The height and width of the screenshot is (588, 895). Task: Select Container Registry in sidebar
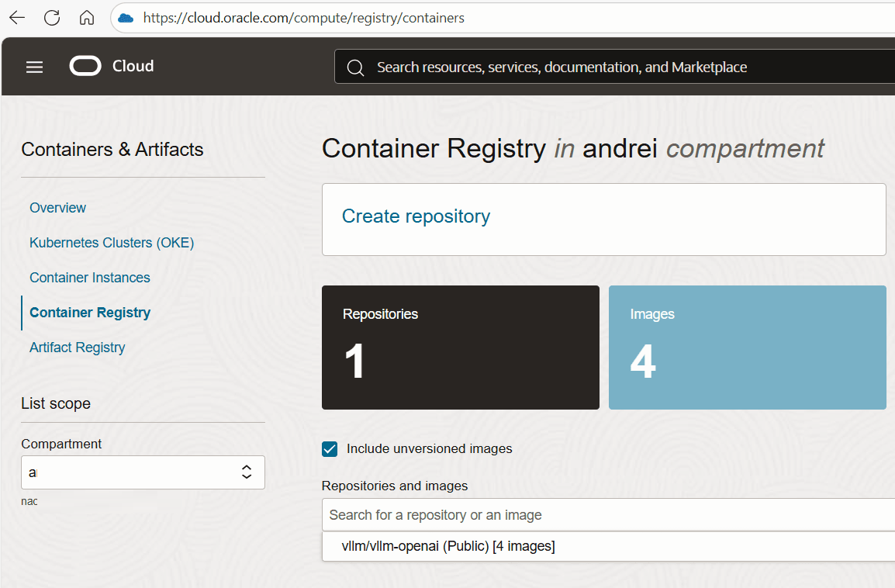click(x=90, y=313)
